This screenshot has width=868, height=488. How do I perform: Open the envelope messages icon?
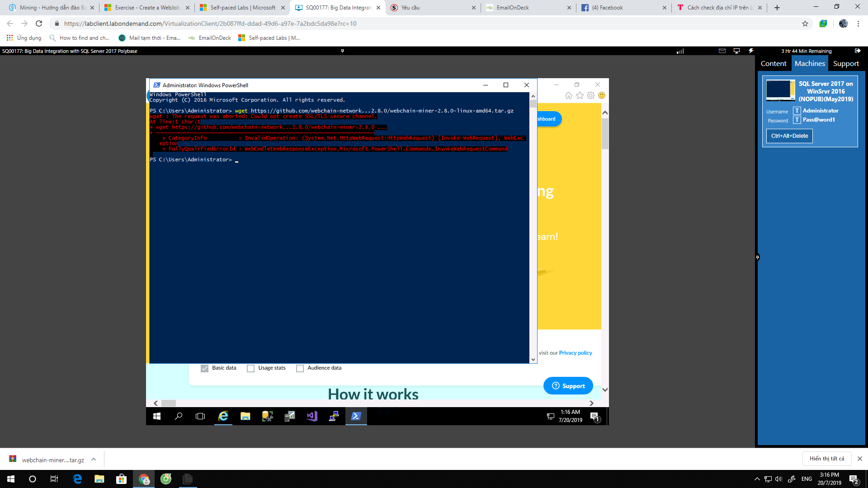(x=722, y=51)
